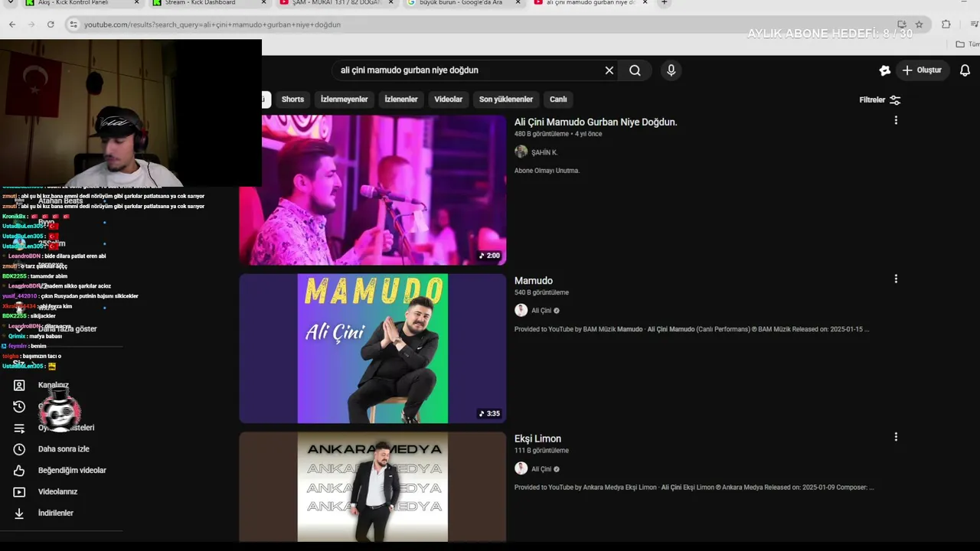Click Ali Çini avatar under 'Ekşi Limon'
980x551 pixels.
pos(521,468)
